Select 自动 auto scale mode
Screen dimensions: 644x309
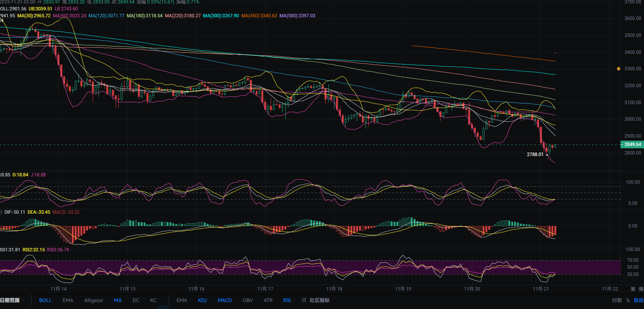click(638, 300)
